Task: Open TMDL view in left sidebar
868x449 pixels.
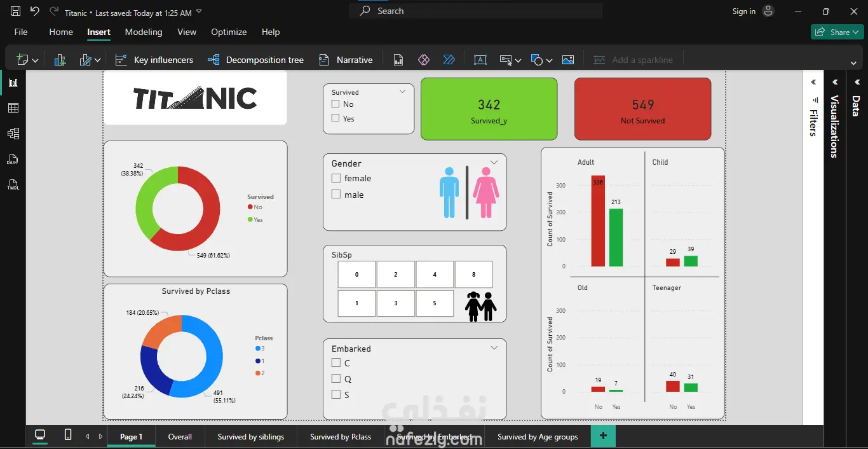Action: pos(13,184)
